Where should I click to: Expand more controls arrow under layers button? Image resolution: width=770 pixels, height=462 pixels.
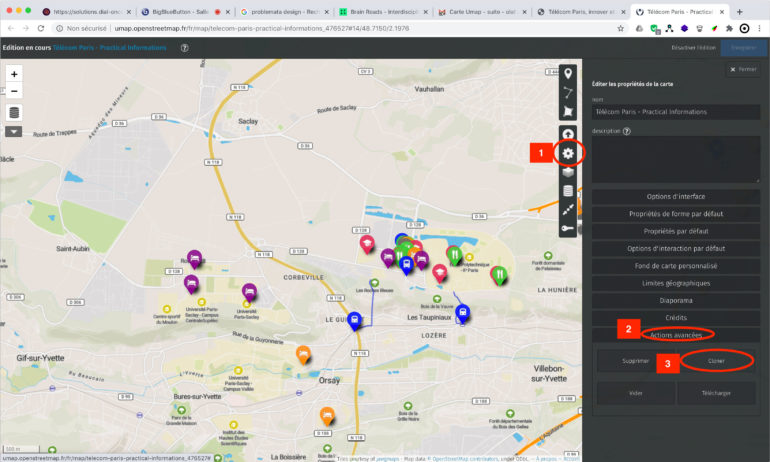pos(14,131)
